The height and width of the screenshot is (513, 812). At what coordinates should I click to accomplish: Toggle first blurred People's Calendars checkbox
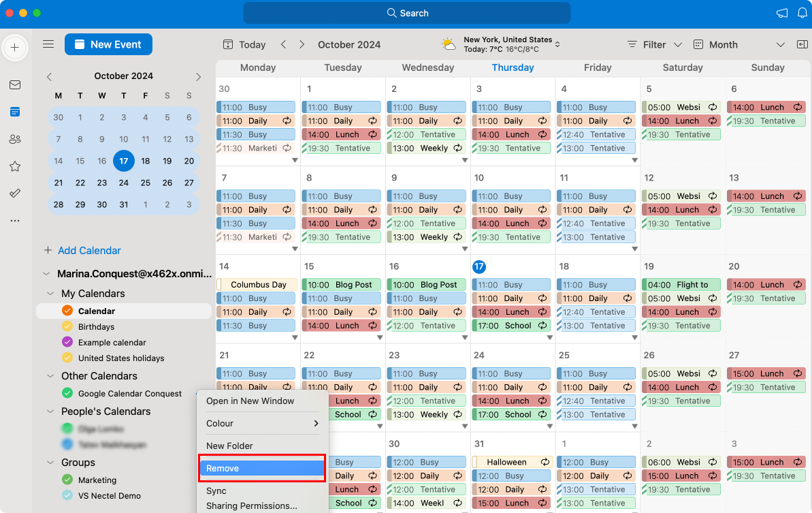pyautogui.click(x=67, y=429)
